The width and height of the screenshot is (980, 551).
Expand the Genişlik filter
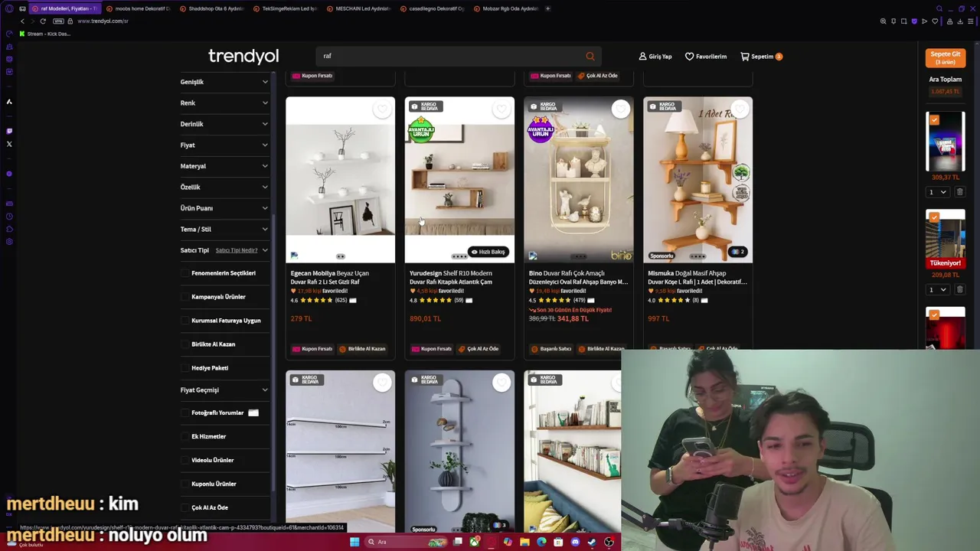click(x=224, y=82)
